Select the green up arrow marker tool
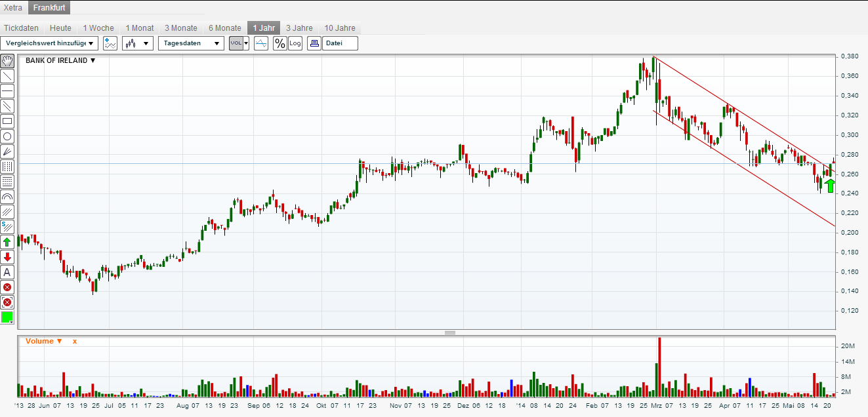868x417 pixels. point(7,242)
